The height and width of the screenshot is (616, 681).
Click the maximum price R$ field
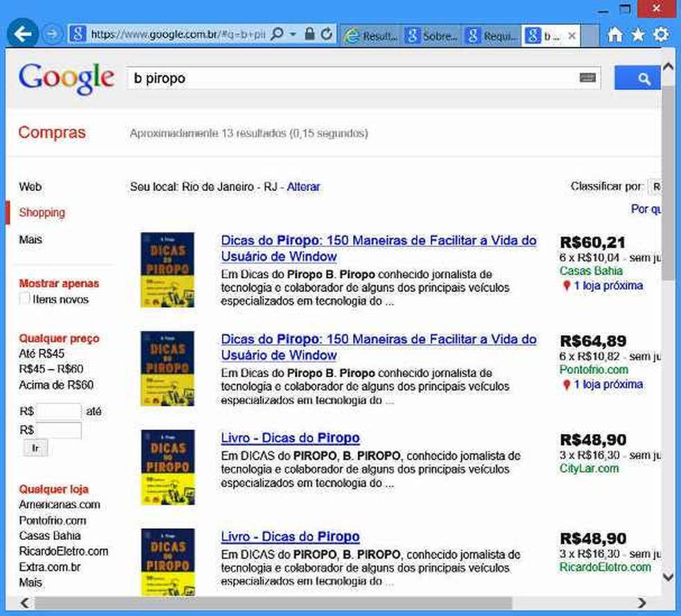(59, 430)
